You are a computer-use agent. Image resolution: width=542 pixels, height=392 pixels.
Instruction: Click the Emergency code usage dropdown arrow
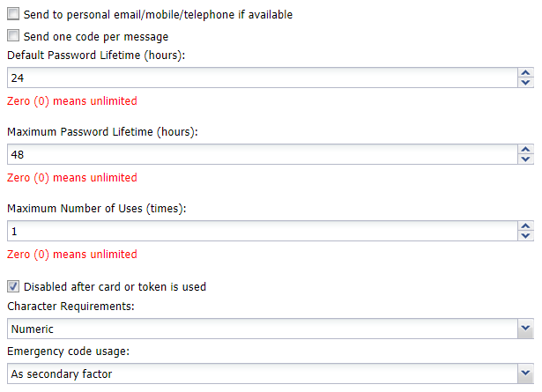526,374
